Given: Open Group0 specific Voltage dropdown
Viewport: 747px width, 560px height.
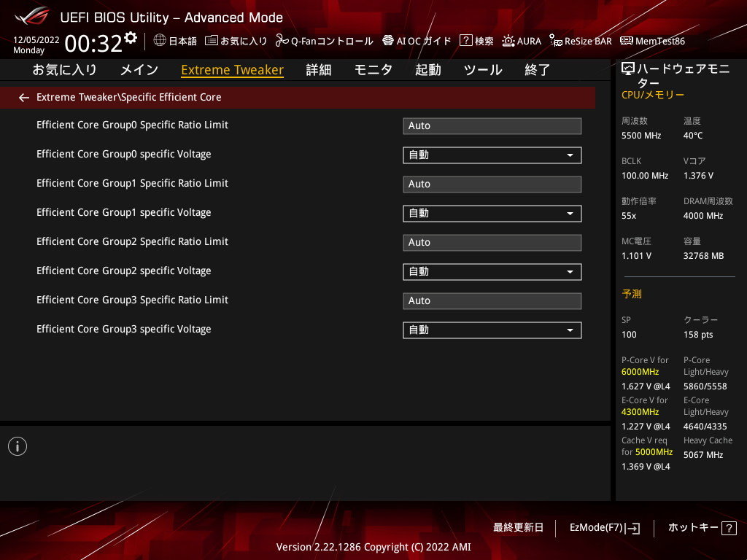Looking at the screenshot, I should click(x=492, y=155).
